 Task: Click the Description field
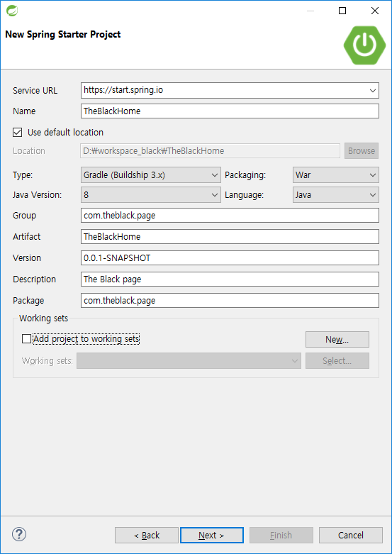click(x=230, y=279)
